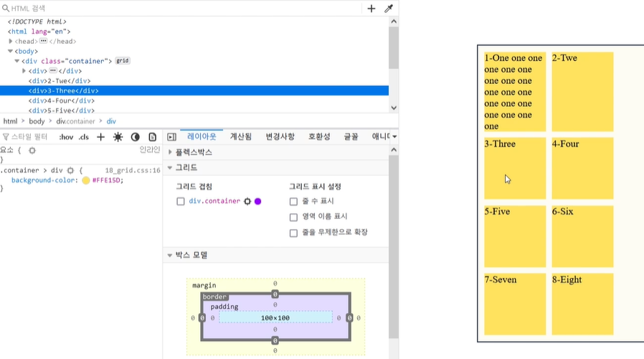The height and width of the screenshot is (359, 644).
Task: Open the #FFE15D background-color swatch
Action: click(x=86, y=180)
